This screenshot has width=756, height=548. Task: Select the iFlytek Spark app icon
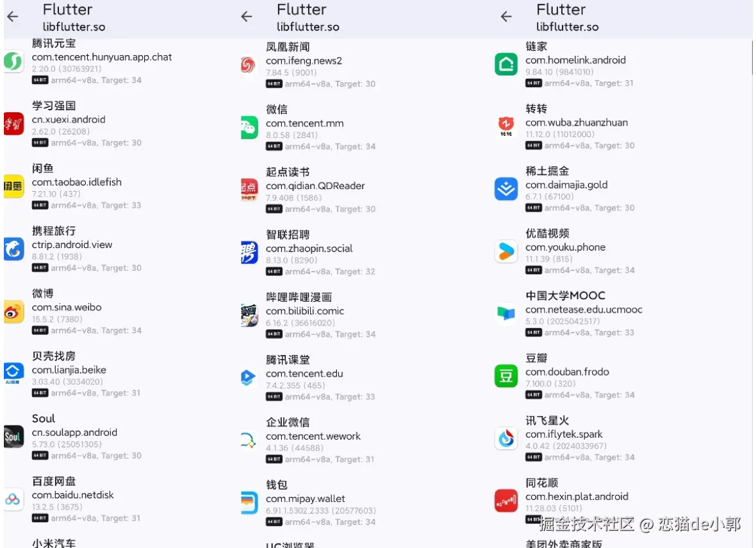(x=505, y=438)
